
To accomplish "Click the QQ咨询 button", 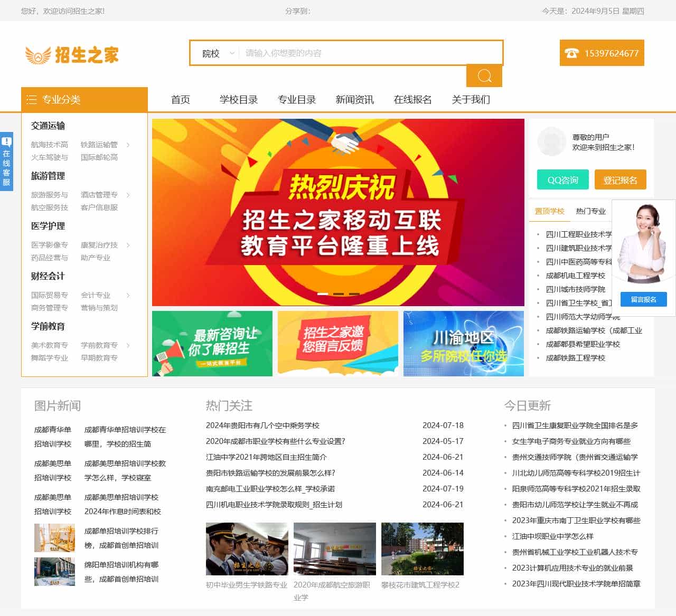I will point(563,179).
